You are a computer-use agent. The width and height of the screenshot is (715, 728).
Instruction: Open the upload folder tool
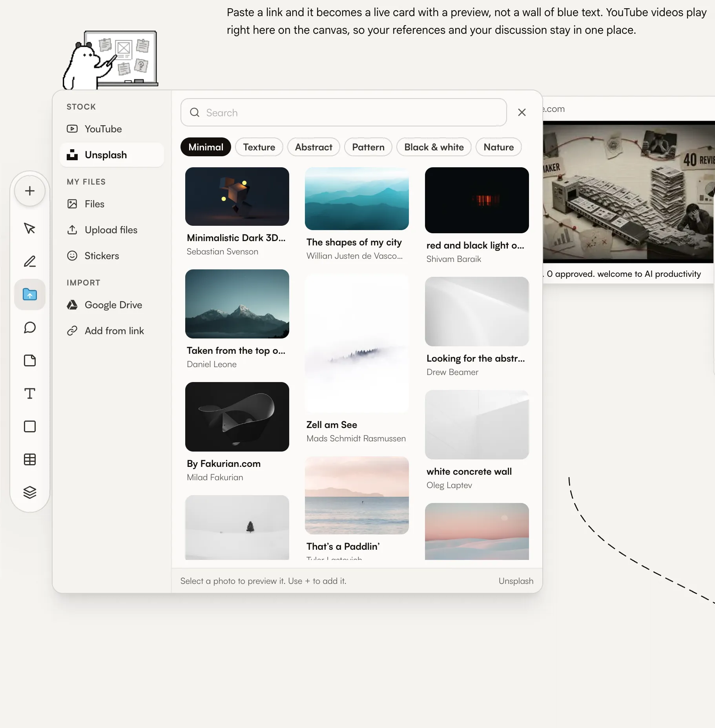point(30,294)
